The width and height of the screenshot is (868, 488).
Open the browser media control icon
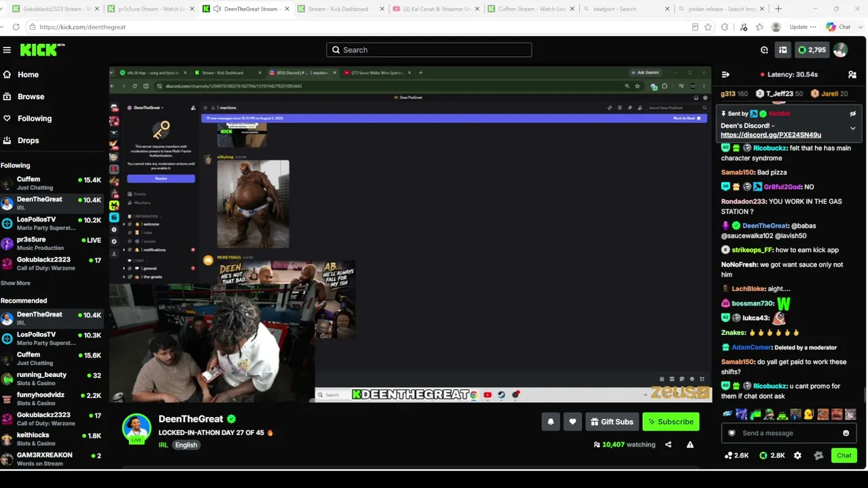tap(743, 27)
